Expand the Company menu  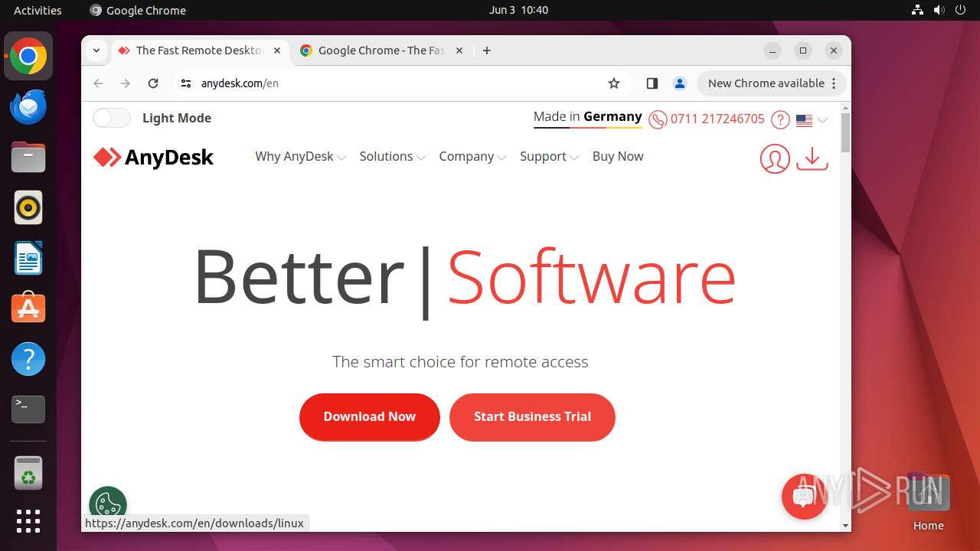pyautogui.click(x=472, y=156)
